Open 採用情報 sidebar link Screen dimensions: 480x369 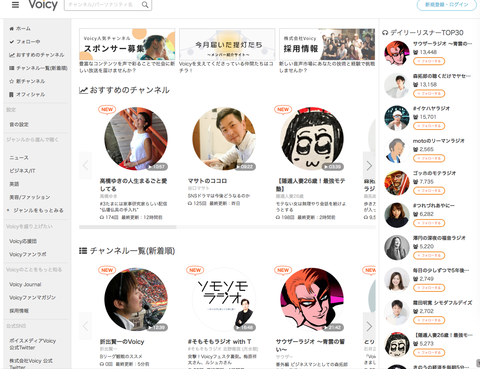pos(19,311)
